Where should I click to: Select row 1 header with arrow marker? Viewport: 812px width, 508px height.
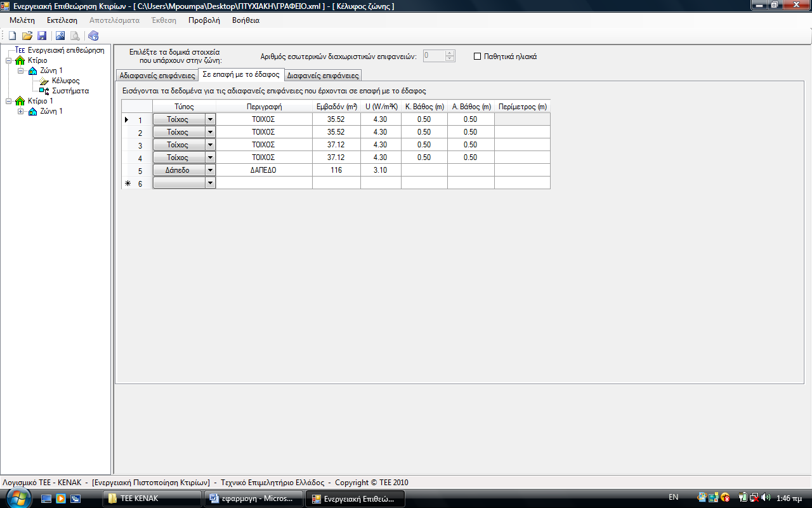(136, 119)
